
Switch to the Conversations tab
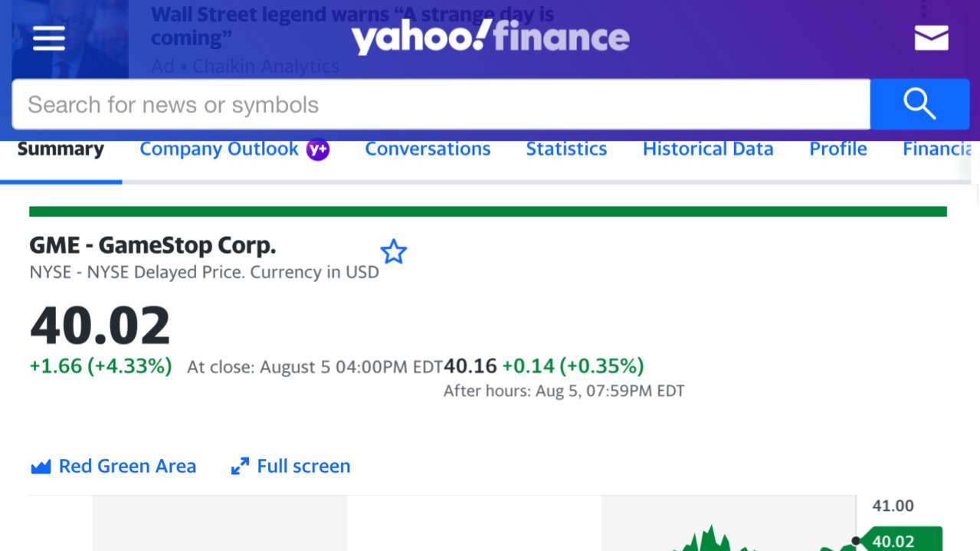pyautogui.click(x=428, y=149)
